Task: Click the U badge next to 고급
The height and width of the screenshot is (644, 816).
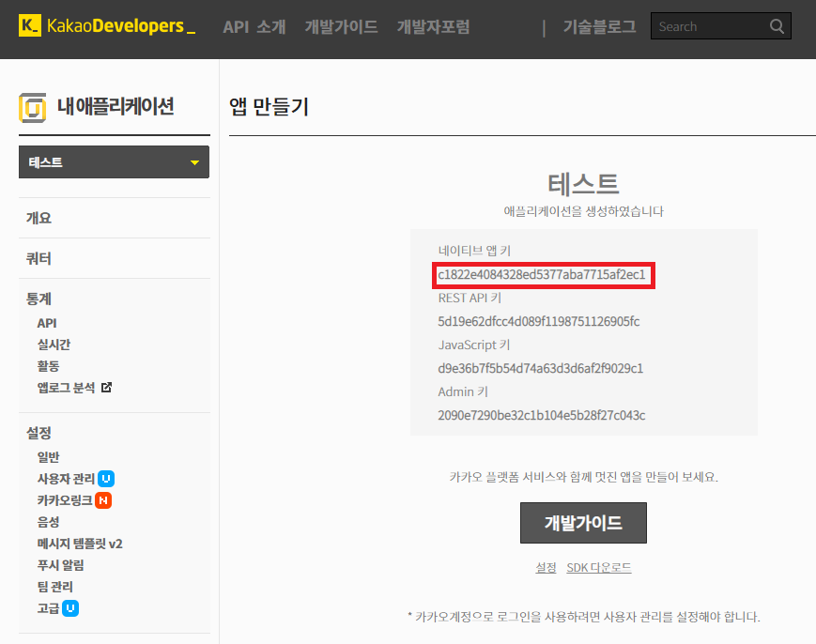Action: tap(70, 608)
